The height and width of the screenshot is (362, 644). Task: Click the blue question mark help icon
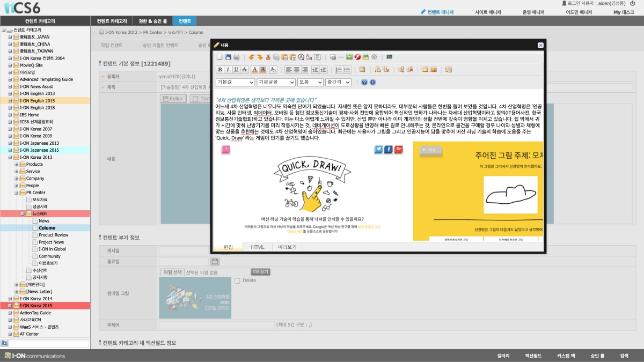364,82
